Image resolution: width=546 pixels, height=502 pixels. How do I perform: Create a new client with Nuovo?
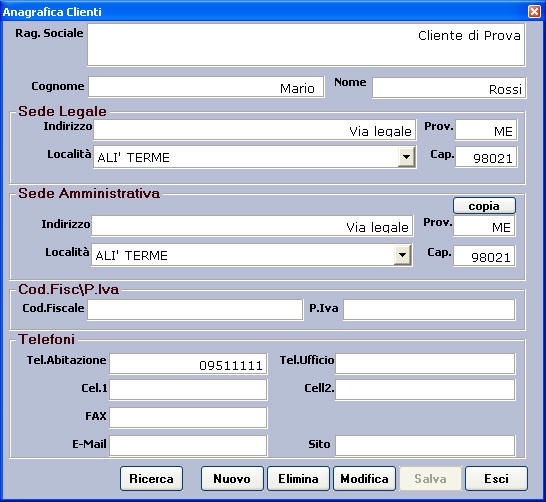(232, 479)
